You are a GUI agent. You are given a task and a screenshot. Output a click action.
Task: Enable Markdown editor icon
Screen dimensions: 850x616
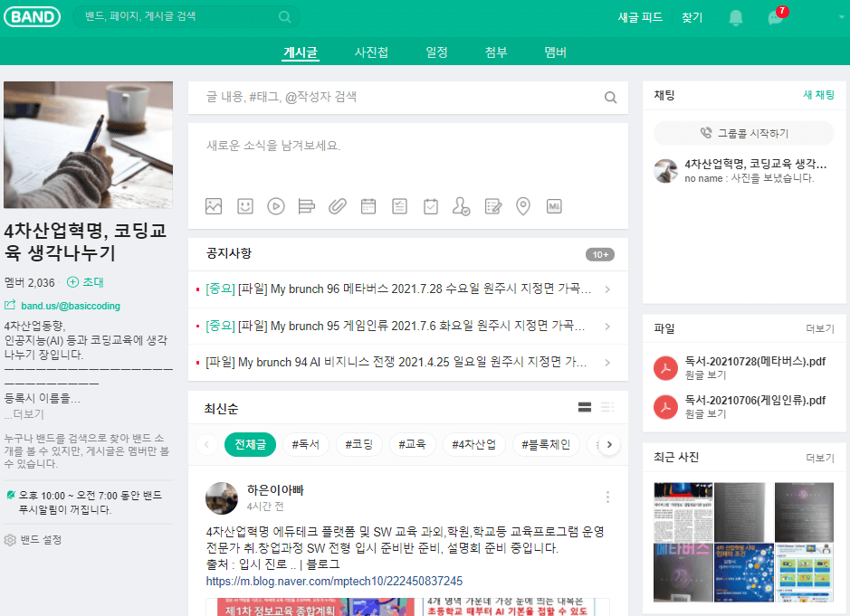point(554,206)
